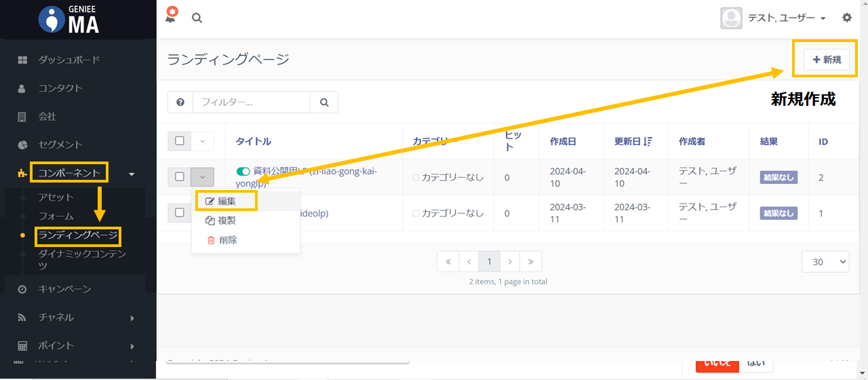The width and height of the screenshot is (868, 380).
Task: Sort by タイトル column header
Action: (254, 141)
